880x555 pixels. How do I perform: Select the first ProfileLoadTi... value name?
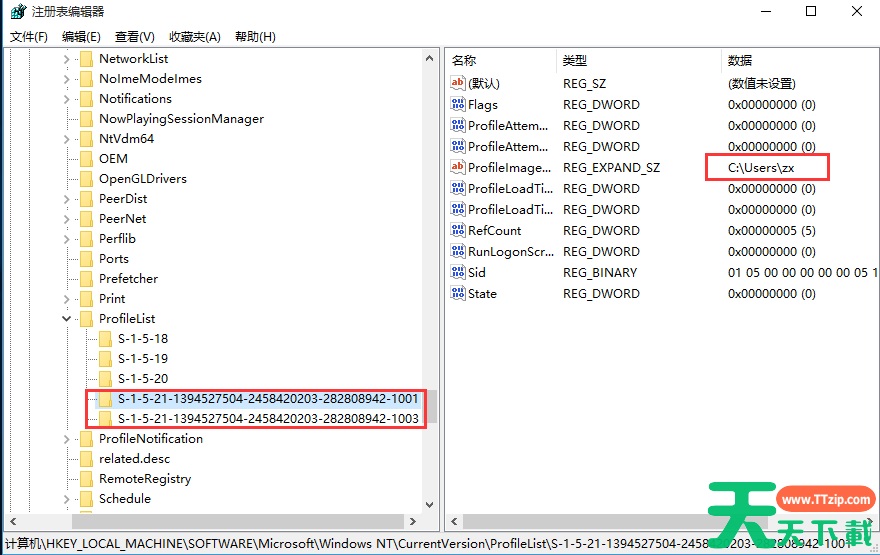(510, 189)
